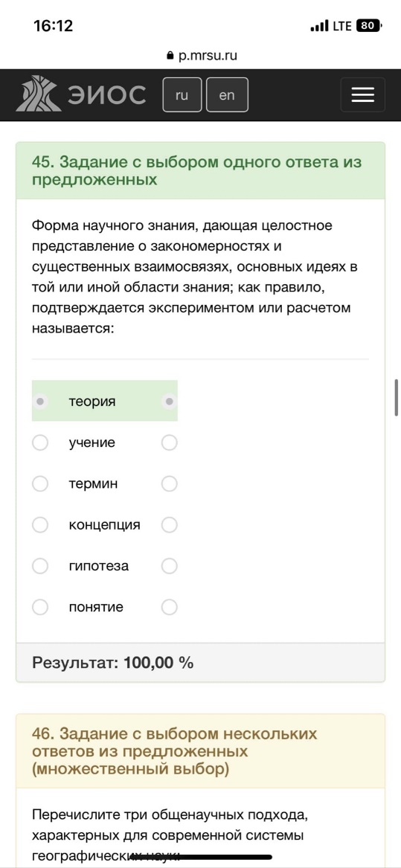Click the page scrollbar thumb
The image size is (401, 868).
pos(397,397)
